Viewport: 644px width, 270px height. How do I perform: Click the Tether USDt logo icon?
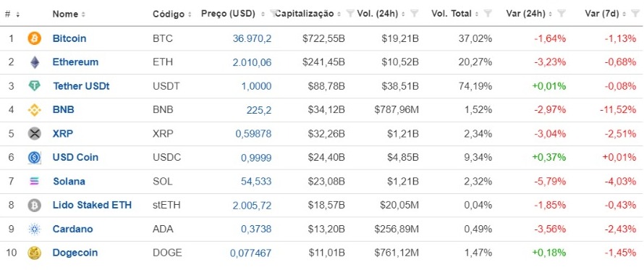35,86
